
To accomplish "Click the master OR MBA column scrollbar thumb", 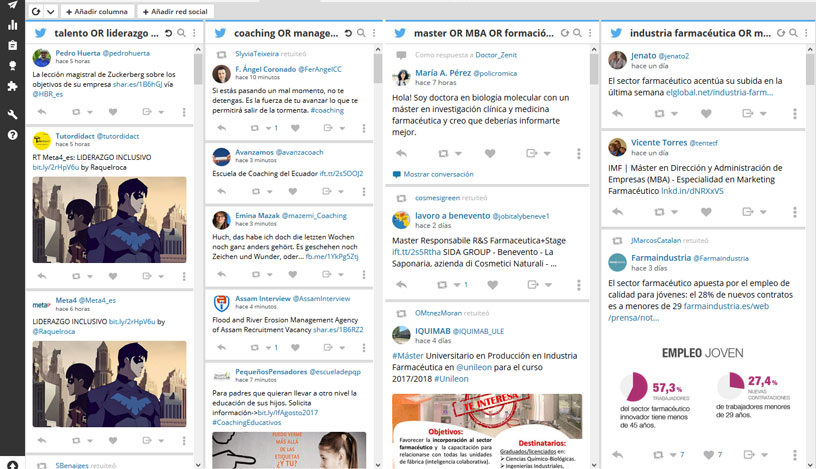I will (594, 69).
